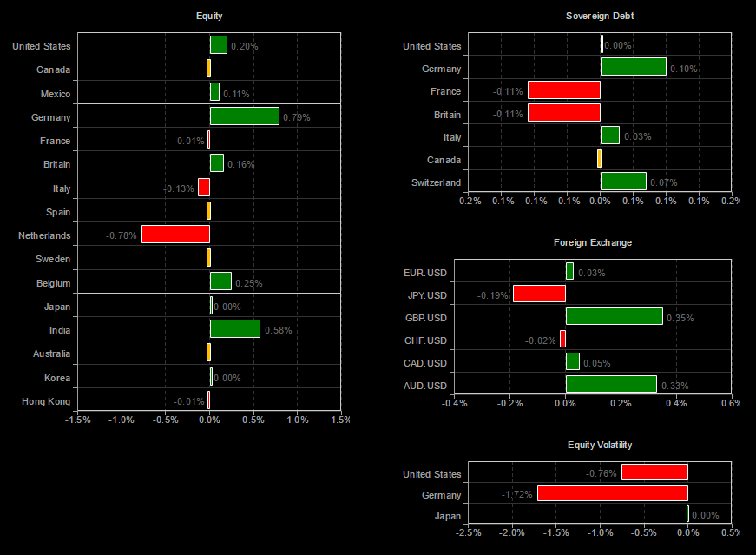
Task: Click the Britain sovereign debt red bar
Action: pos(564,113)
